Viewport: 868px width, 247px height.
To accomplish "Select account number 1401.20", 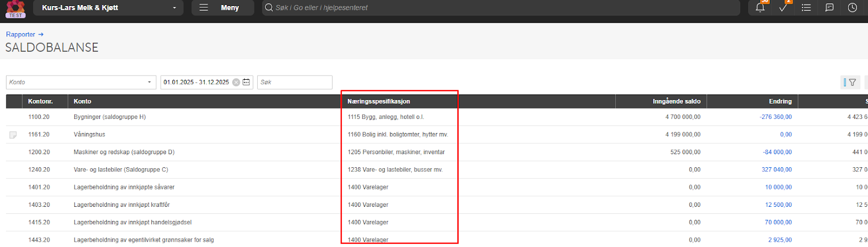I will 39,187.
